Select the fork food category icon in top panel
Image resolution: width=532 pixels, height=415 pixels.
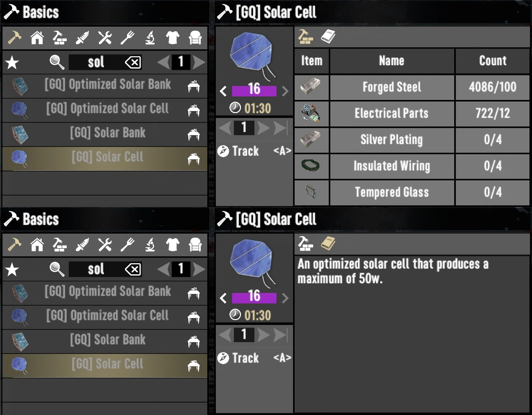tap(127, 38)
